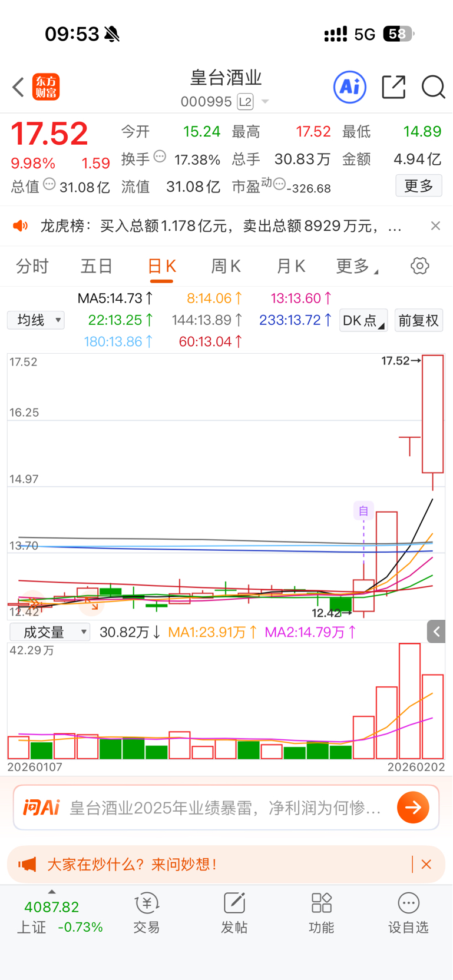
Task: Tap the 8:14.06 moving average value
Action: coord(214,298)
